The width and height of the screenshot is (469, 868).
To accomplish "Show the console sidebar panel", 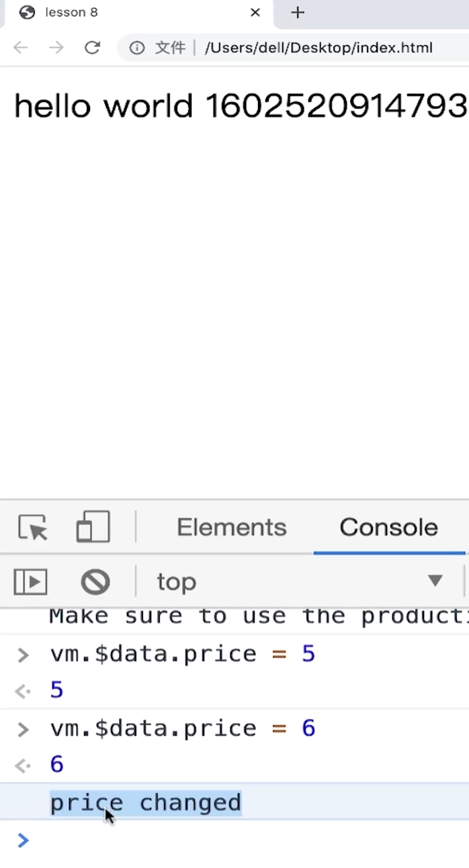I will 31,581.
